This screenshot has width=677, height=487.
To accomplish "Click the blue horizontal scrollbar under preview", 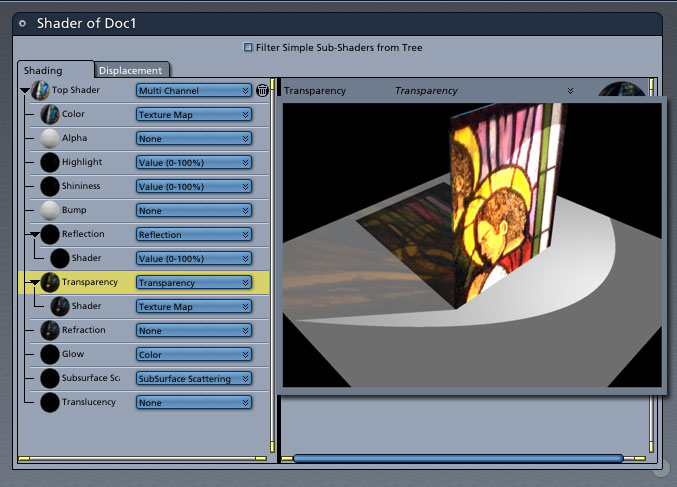I will tap(458, 458).
